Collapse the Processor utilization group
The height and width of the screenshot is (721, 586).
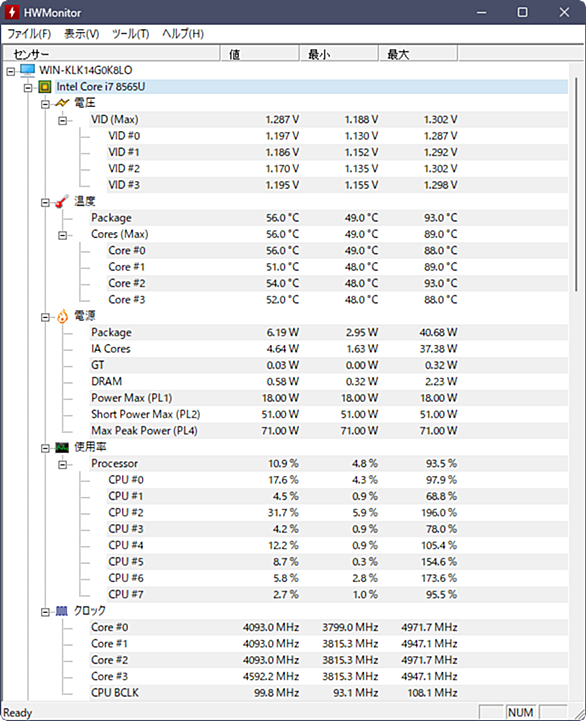[63, 465]
